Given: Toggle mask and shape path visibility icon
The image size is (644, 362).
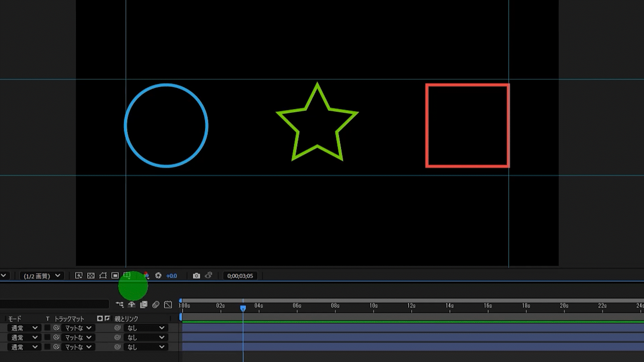Looking at the screenshot, I should point(103,276).
